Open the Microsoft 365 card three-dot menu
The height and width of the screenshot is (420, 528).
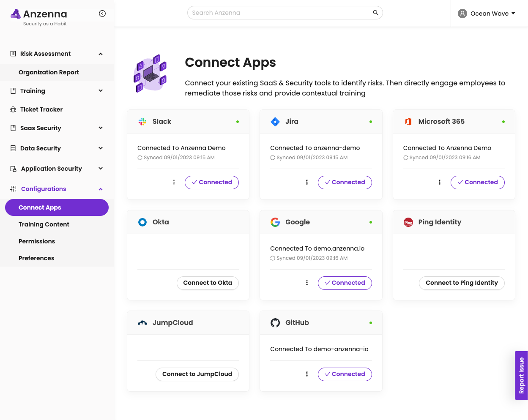pos(440,182)
